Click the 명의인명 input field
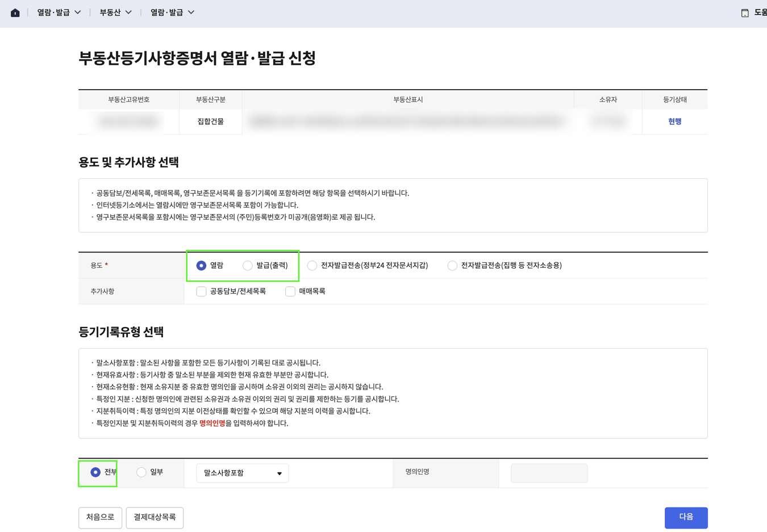The width and height of the screenshot is (767, 532). [x=549, y=472]
